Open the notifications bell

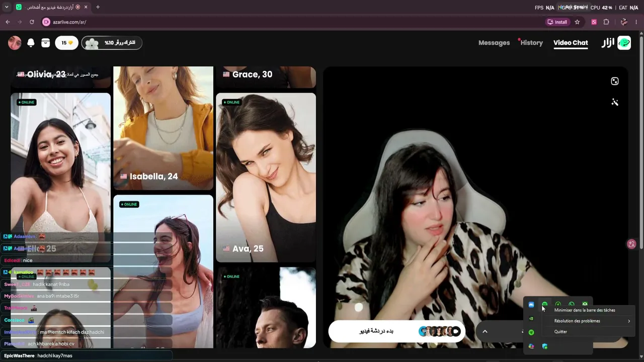31,43
